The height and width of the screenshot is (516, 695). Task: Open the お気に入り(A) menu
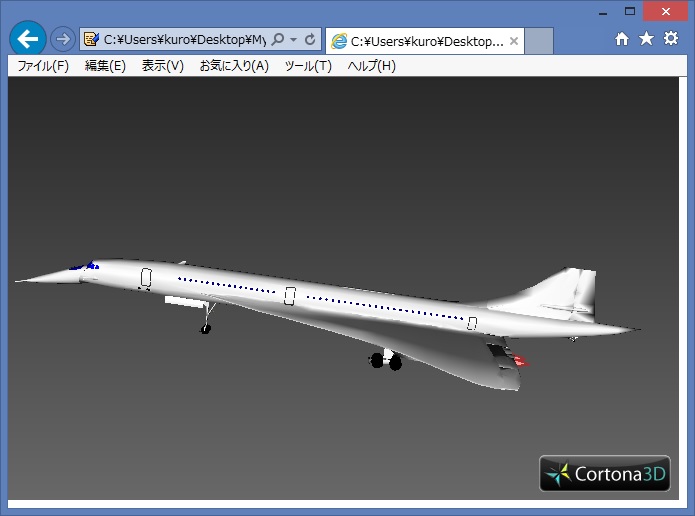click(234, 66)
